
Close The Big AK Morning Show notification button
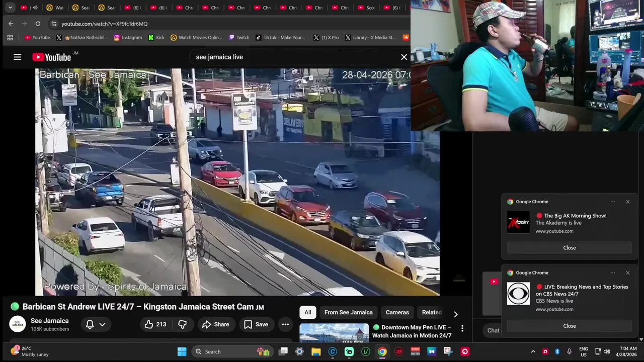pyautogui.click(x=570, y=247)
